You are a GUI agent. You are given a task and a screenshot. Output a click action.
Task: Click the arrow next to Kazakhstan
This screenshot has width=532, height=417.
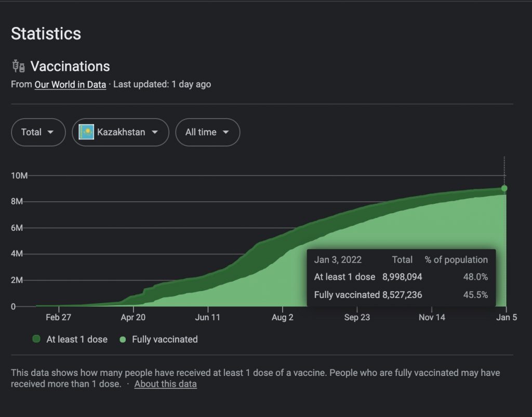[154, 132]
